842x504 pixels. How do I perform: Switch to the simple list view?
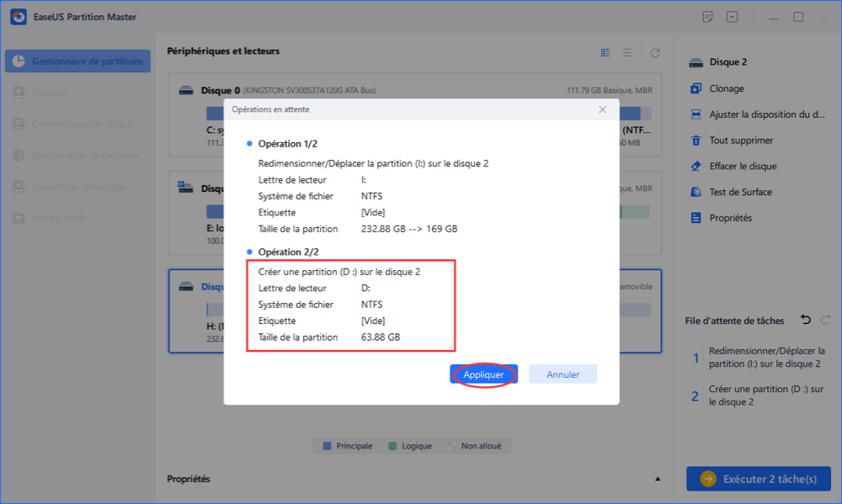pos(627,51)
